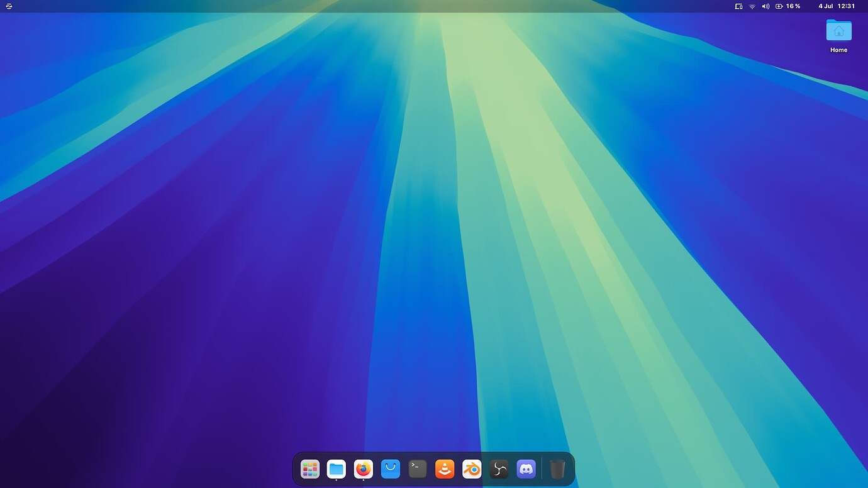The width and height of the screenshot is (868, 488).
Task: Open the clock dropdown showing 12:31
Action: (846, 6)
